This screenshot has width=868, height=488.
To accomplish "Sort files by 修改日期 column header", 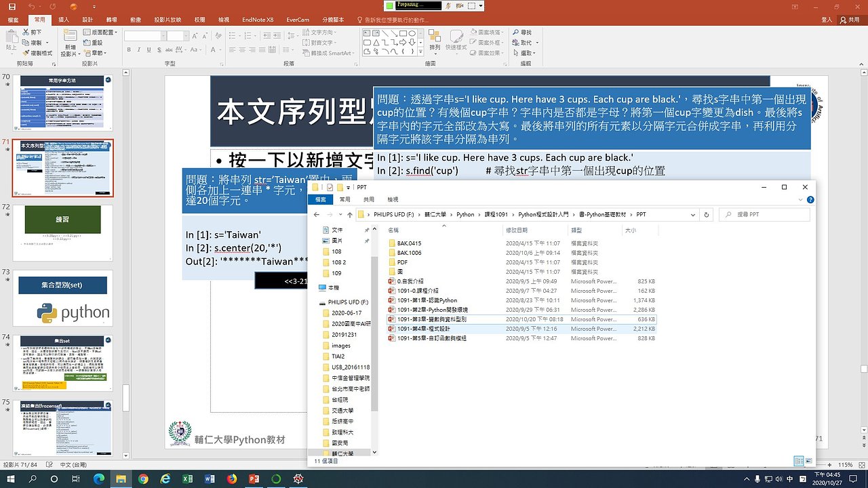I will 517,230.
